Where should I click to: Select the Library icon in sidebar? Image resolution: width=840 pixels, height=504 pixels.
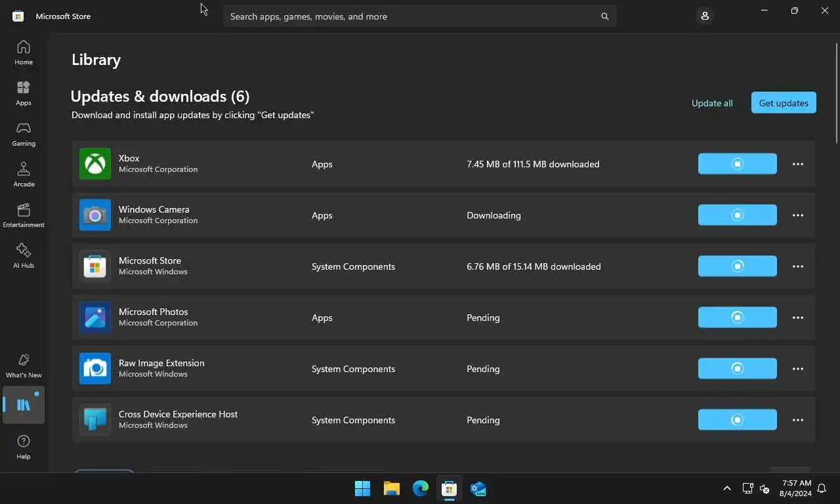point(24,405)
